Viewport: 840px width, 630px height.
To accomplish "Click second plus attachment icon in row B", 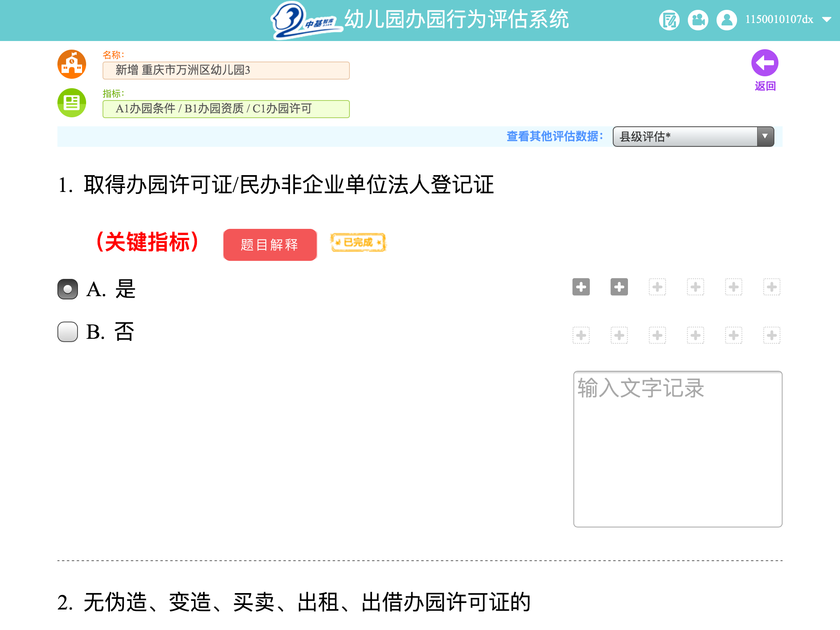I will click(x=619, y=335).
